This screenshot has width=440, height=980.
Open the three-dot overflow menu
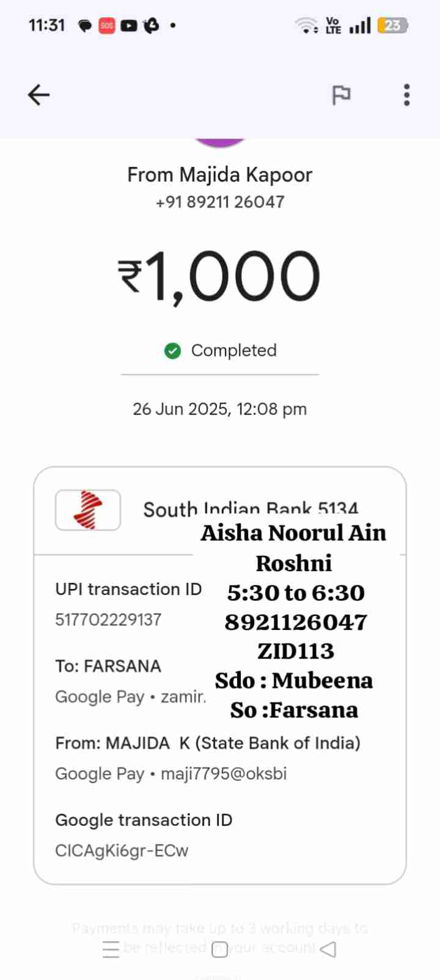point(406,95)
